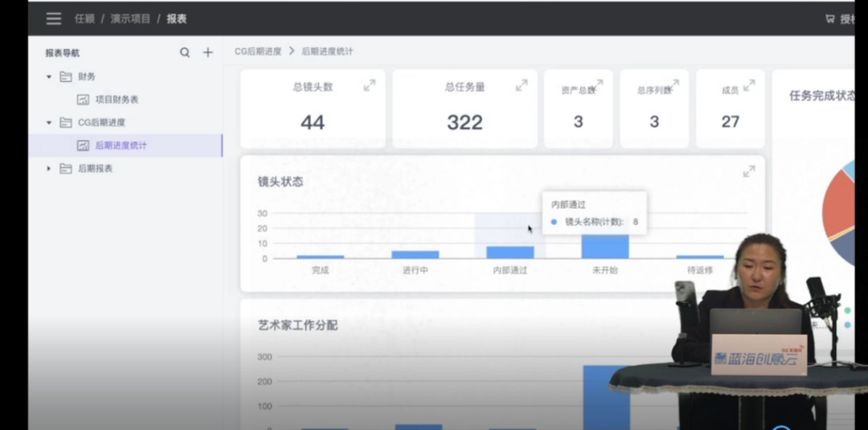Click 报表 in the top breadcrumb
The image size is (868, 430).
[x=177, y=18]
